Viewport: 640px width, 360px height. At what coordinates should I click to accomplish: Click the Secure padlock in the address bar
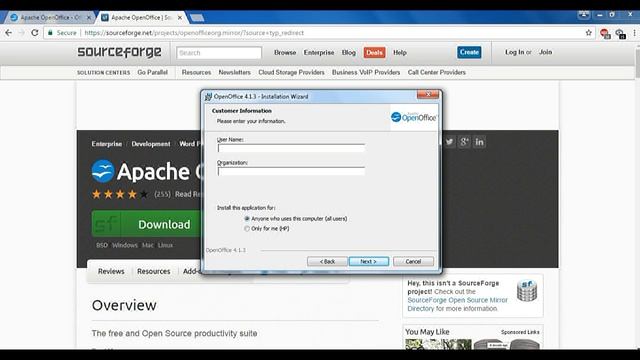tap(50, 33)
